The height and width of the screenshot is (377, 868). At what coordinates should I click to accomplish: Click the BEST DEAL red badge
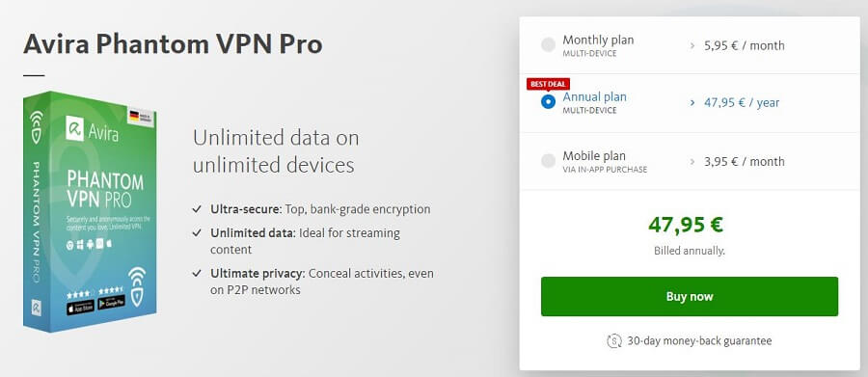[x=548, y=84]
